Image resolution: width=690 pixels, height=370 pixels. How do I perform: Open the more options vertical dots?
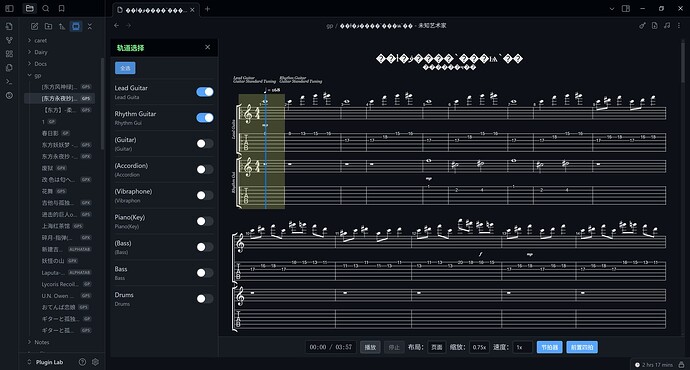(x=679, y=26)
